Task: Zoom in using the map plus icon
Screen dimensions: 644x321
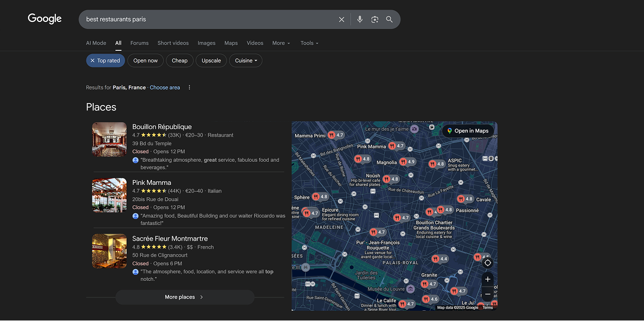Action: (x=487, y=279)
